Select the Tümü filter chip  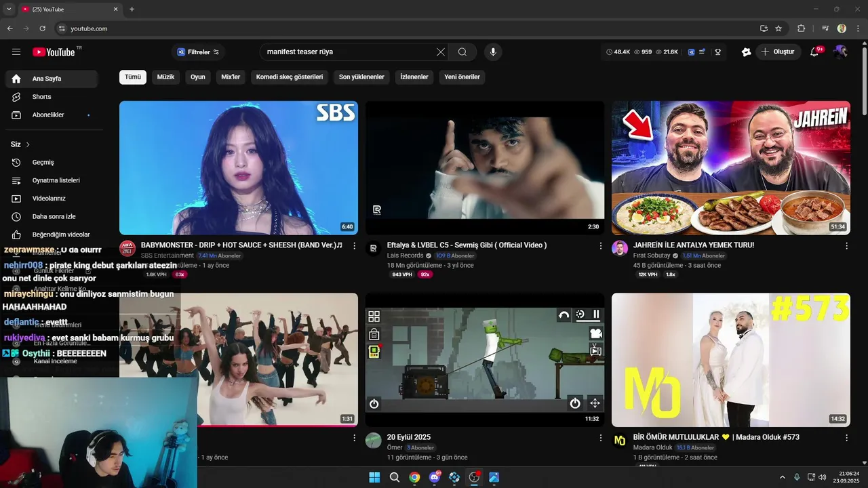(x=133, y=77)
